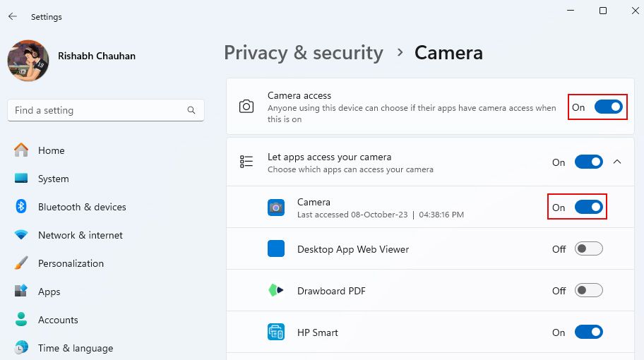The image size is (644, 360).
Task: Turn off the Camera access toggle
Action: 608,107
